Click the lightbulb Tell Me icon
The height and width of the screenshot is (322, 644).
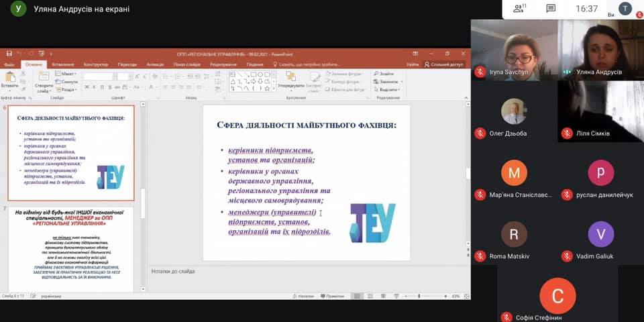(x=275, y=64)
